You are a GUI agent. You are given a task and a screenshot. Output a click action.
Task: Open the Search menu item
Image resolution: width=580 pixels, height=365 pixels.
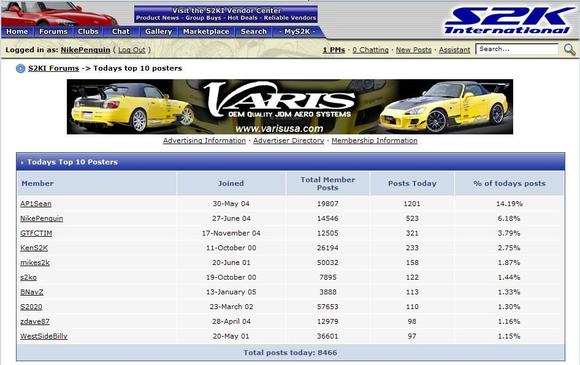tap(254, 32)
